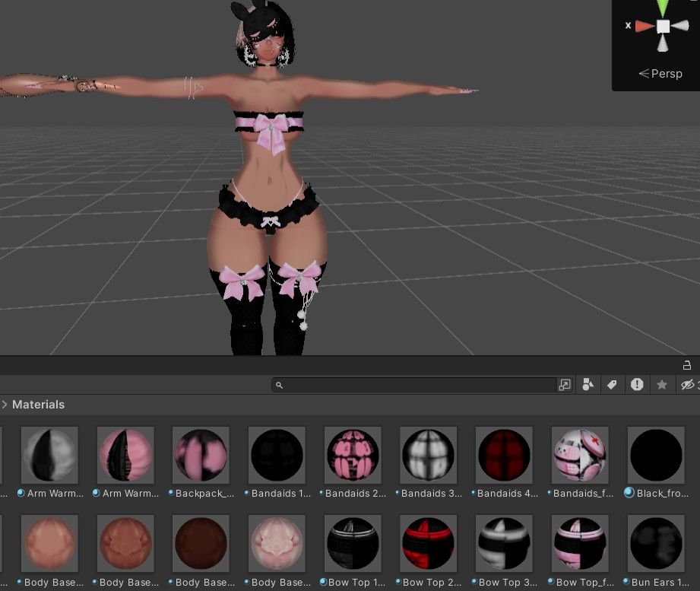The width and height of the screenshot is (700, 591).
Task: Click the Bow Top 2... asset name label
Action: (432, 582)
